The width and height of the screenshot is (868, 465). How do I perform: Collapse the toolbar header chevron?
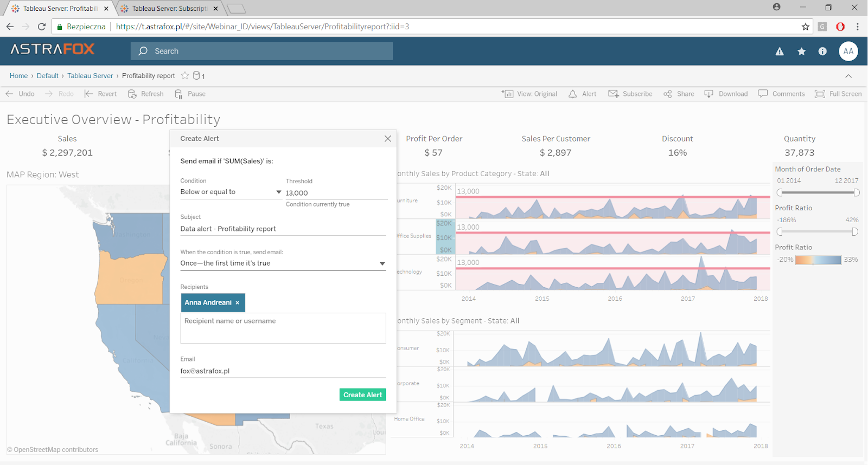(848, 76)
